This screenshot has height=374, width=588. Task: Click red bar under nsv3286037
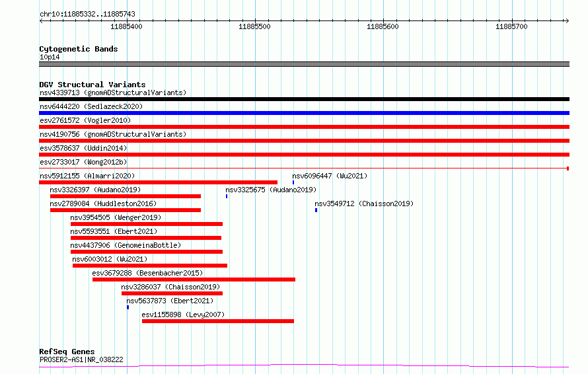(172, 293)
